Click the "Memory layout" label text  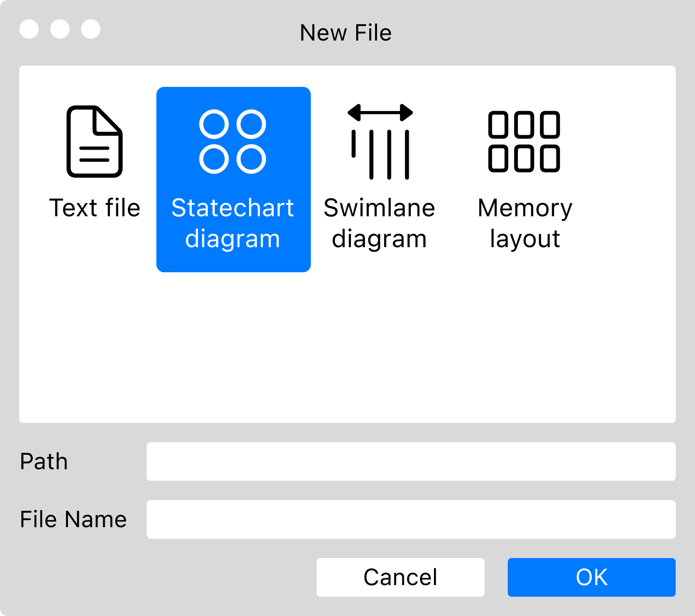coord(525,223)
